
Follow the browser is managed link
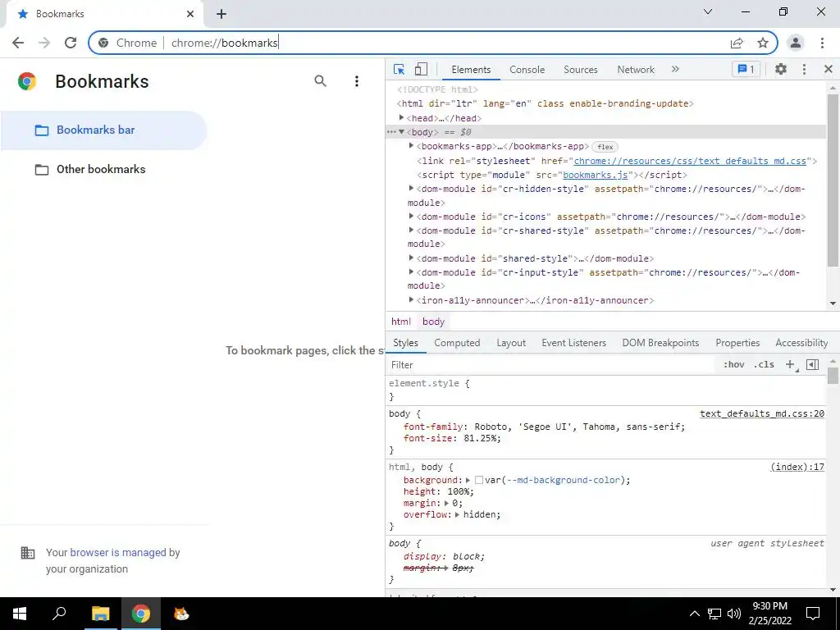click(x=118, y=552)
